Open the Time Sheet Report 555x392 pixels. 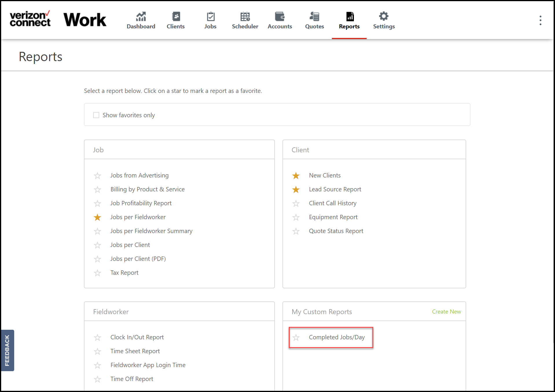tap(135, 351)
